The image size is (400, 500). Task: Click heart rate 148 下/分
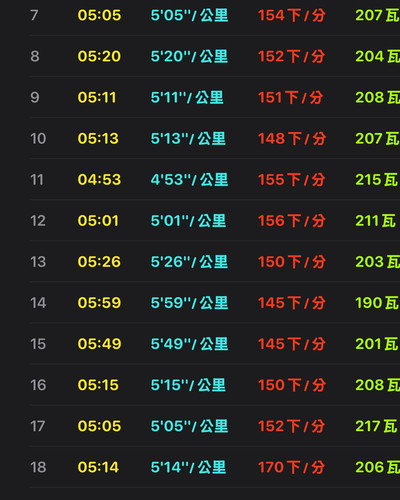coord(292,139)
